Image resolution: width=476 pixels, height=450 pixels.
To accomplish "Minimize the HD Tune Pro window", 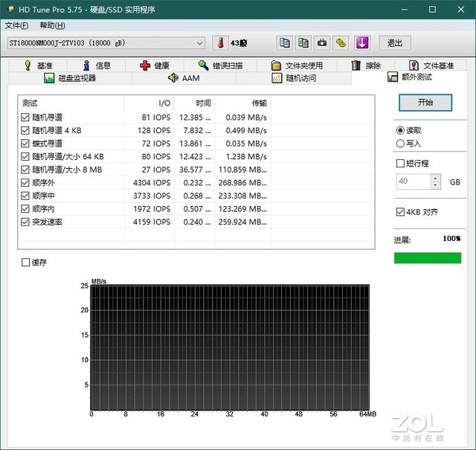I will click(404, 10).
